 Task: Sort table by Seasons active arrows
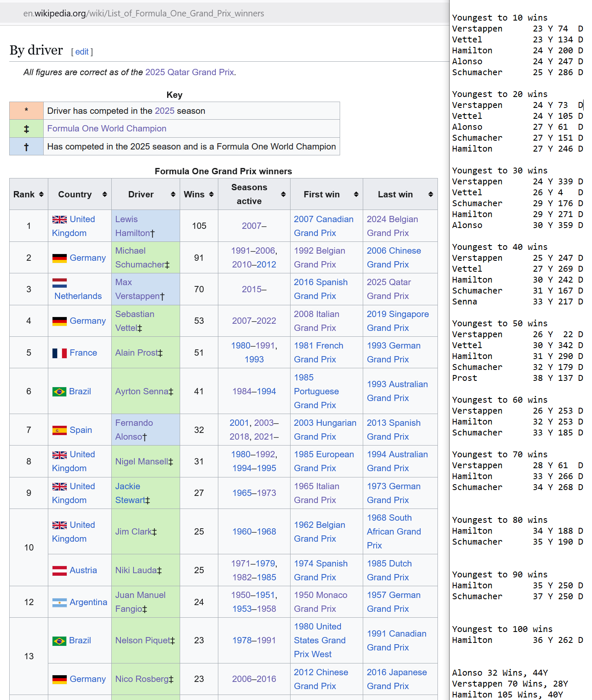point(283,194)
